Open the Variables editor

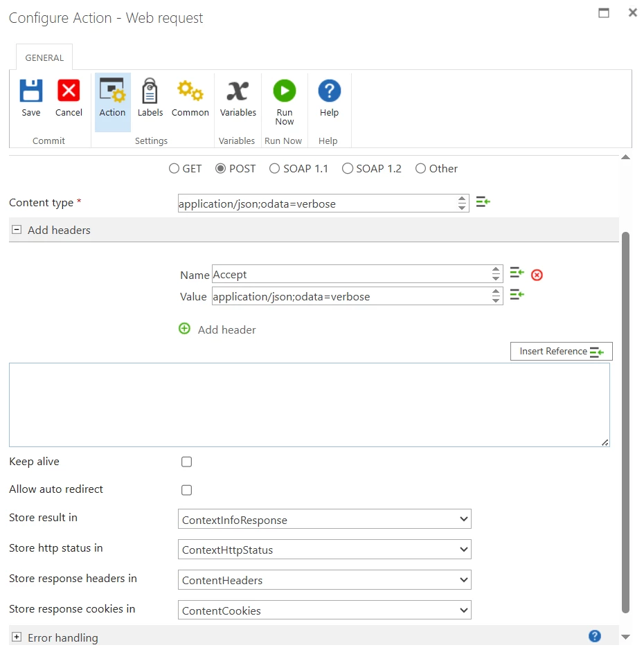point(238,98)
